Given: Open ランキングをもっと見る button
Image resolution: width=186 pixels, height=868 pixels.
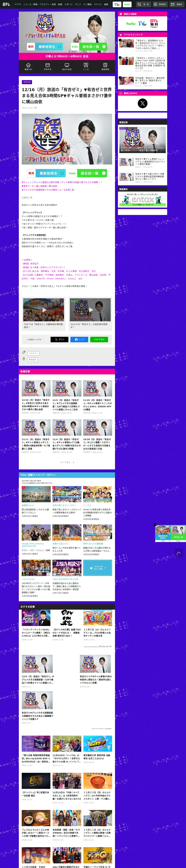Looking at the screenshot, I should [x=97, y=568].
